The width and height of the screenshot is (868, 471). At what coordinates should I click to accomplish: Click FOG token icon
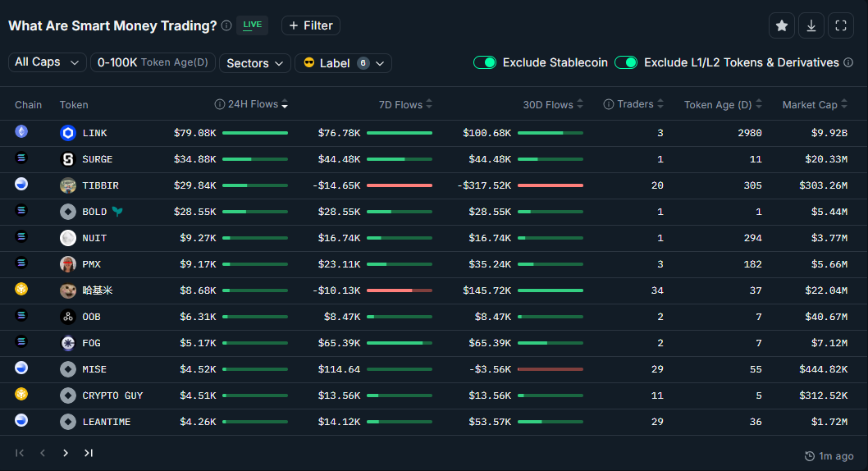click(67, 343)
